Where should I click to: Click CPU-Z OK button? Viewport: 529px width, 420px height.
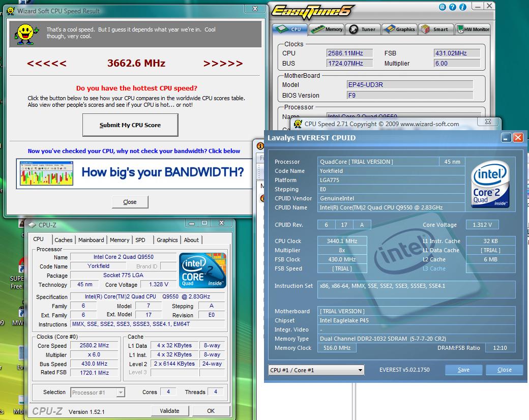pyautogui.click(x=211, y=411)
